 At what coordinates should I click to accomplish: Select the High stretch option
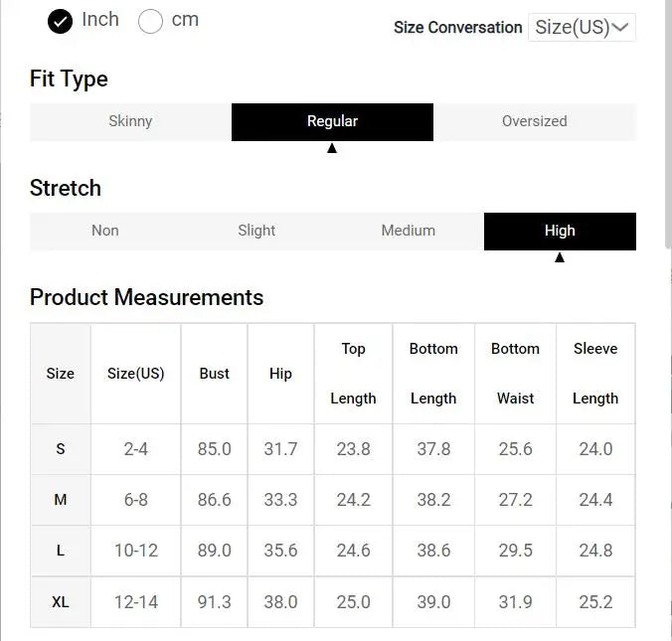pos(560,232)
